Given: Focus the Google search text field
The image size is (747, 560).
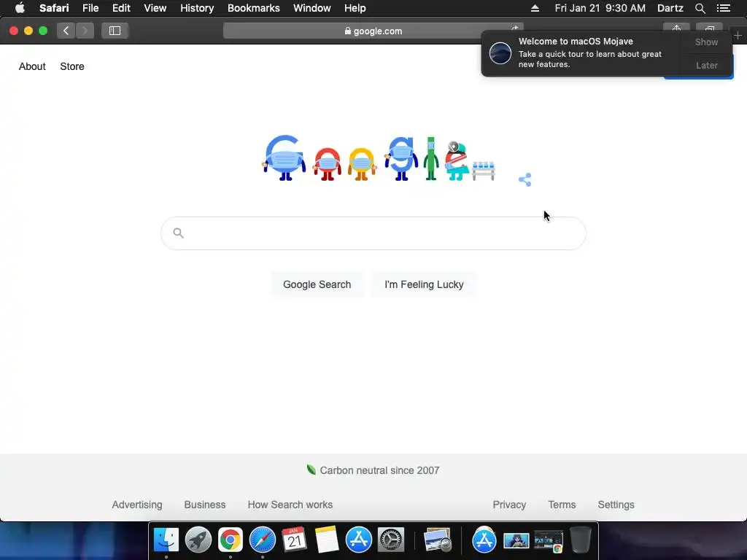Looking at the screenshot, I should [373, 233].
